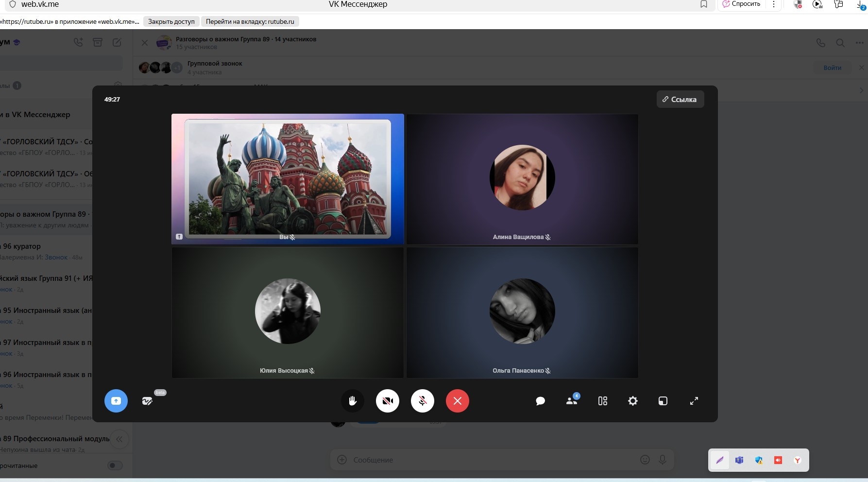The height and width of the screenshot is (482, 868).
Task: Show the call participants list
Action: (x=572, y=401)
